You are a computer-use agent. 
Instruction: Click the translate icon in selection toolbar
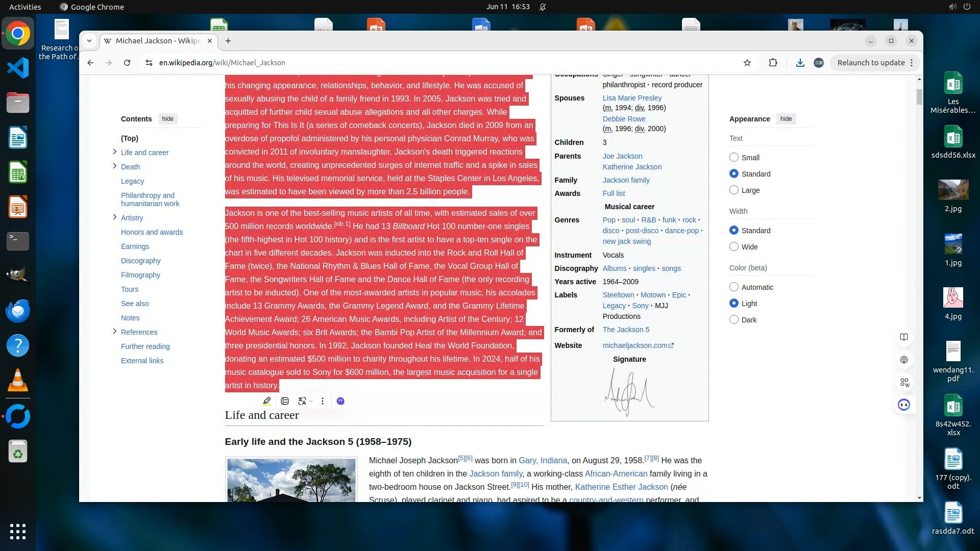[302, 401]
